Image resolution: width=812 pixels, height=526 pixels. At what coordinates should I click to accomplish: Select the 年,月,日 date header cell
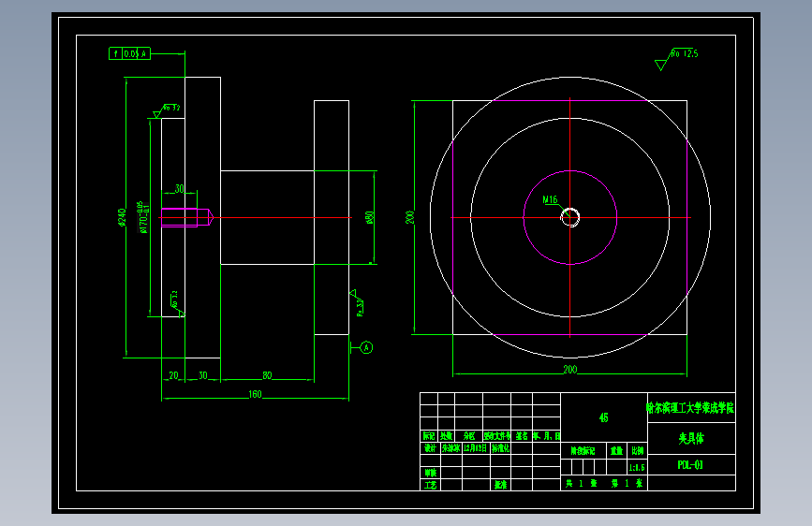click(547, 436)
